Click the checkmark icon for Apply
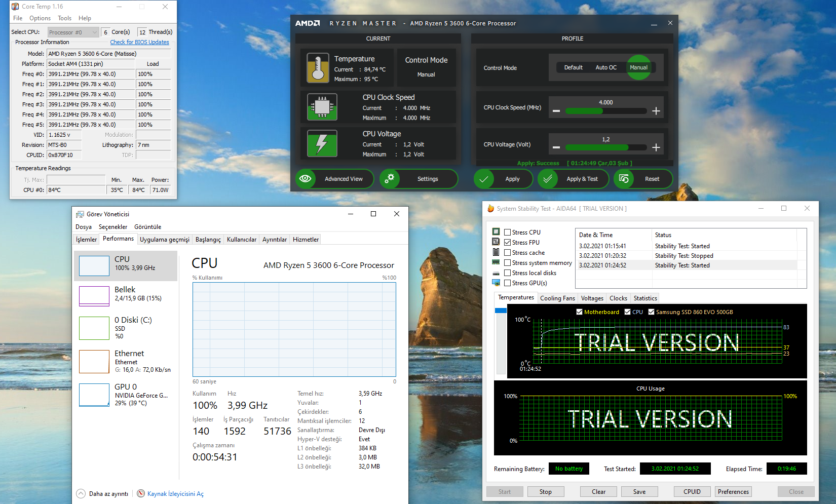Screen dimensions: 836x504 pos(484,179)
